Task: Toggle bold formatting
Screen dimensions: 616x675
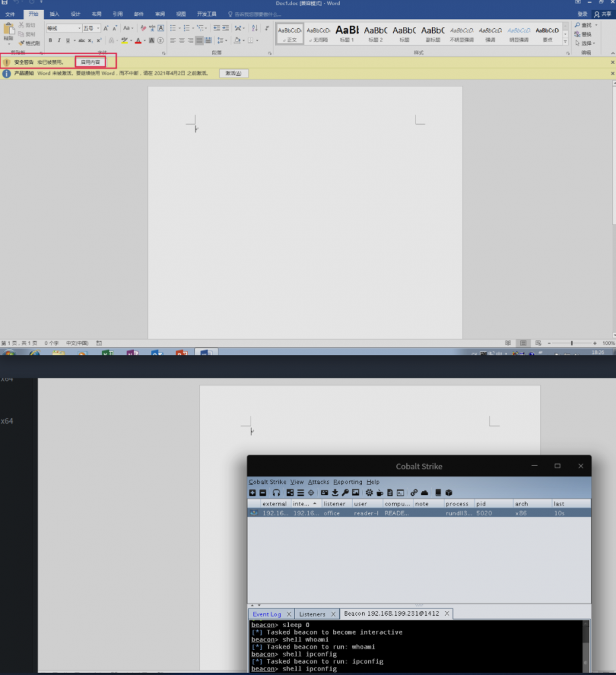Action: (50, 40)
